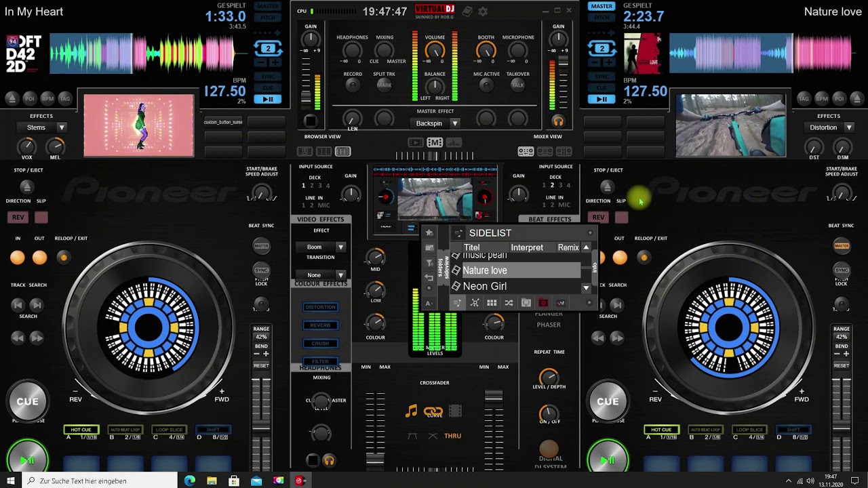Click crossfader orange link chain icon
The image size is (868, 488).
[433, 411]
